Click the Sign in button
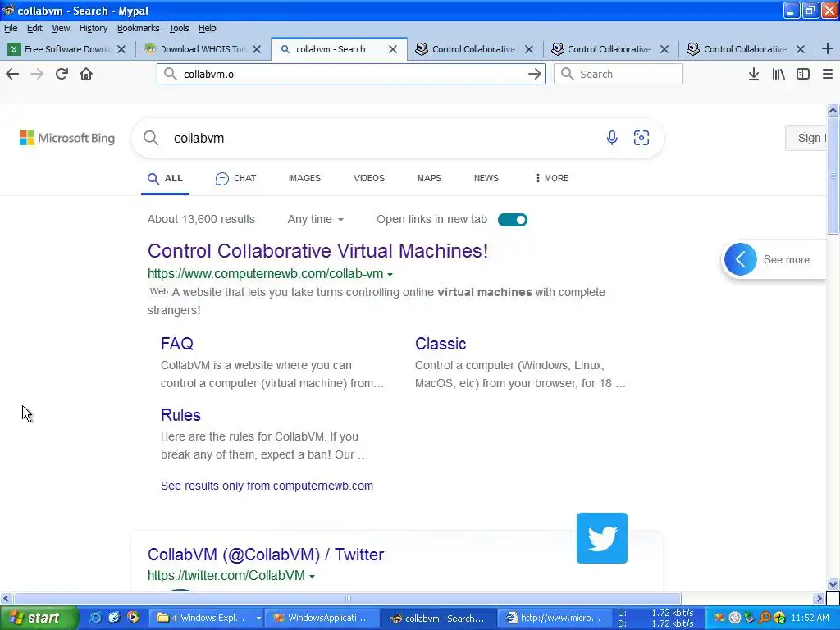 pos(806,138)
